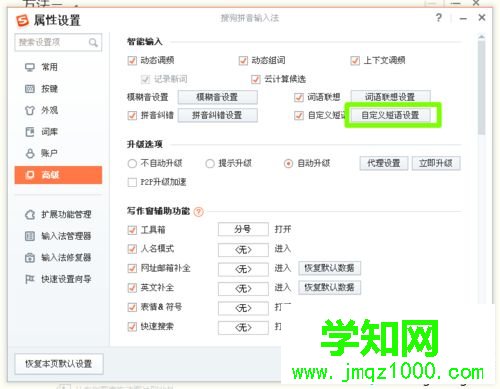Click the help question mark icon
The height and width of the screenshot is (389, 500).
439,17
